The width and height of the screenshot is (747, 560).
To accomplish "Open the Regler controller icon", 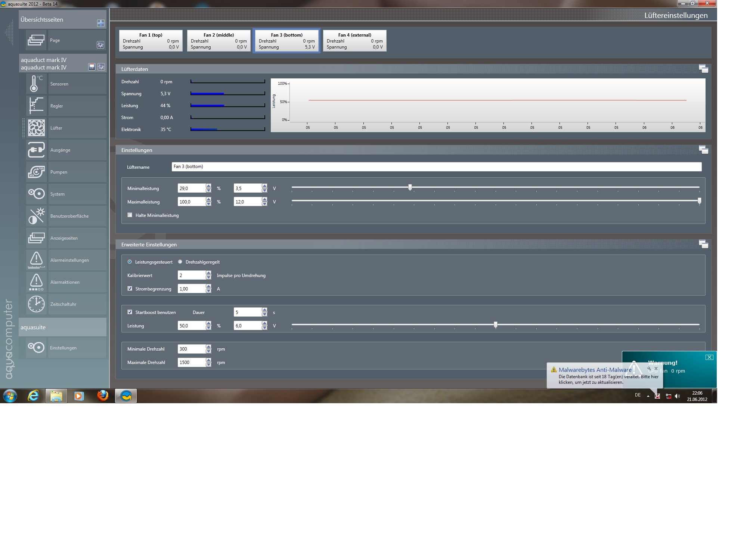I will point(36,106).
